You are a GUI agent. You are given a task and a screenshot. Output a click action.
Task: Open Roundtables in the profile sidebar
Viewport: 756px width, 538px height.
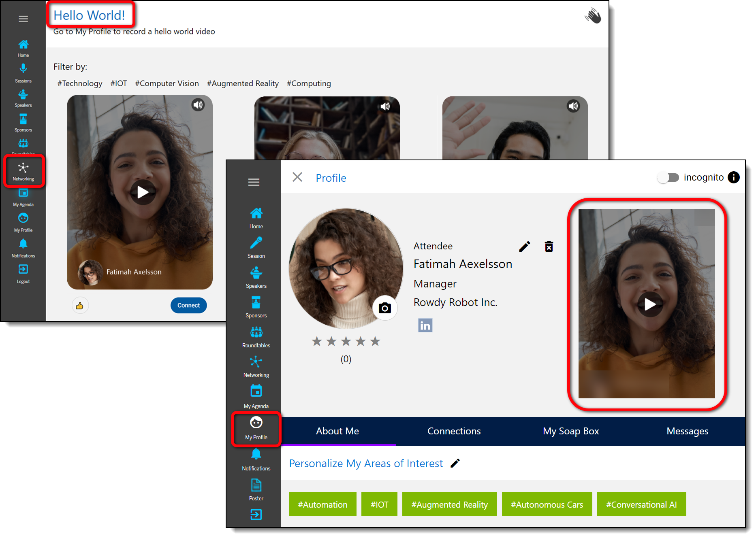pos(256,337)
